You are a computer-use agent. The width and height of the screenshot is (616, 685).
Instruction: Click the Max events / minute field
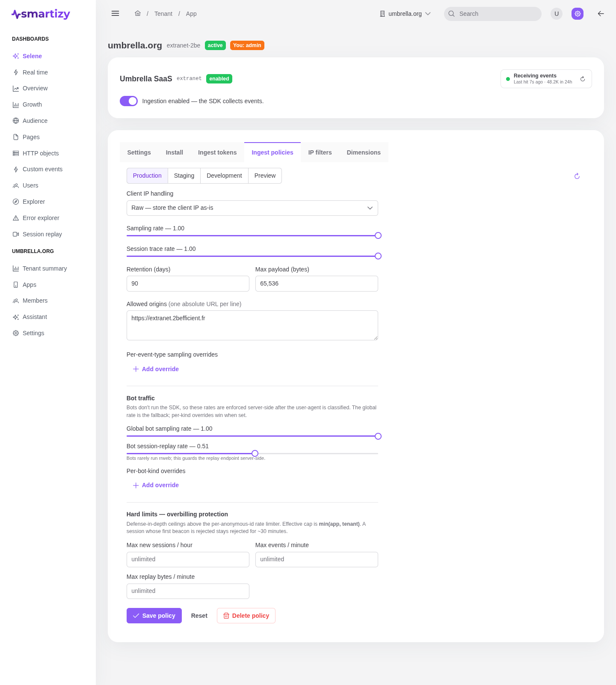point(317,560)
